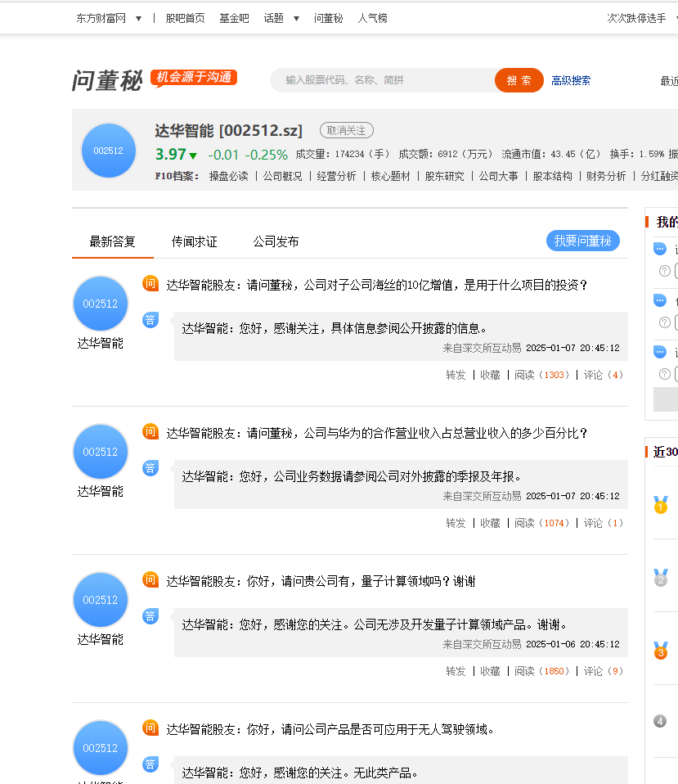Screen dimensions: 678x784
Task: Open the 东方财富网 dropdown arrow
Action: pos(138,19)
